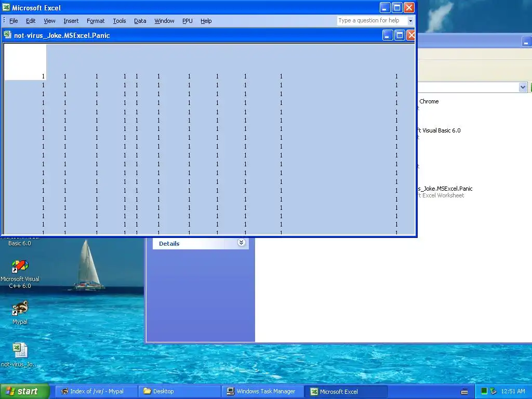The image size is (532, 399).
Task: Switch to the Desktop folder taskbar button
Action: (179, 392)
